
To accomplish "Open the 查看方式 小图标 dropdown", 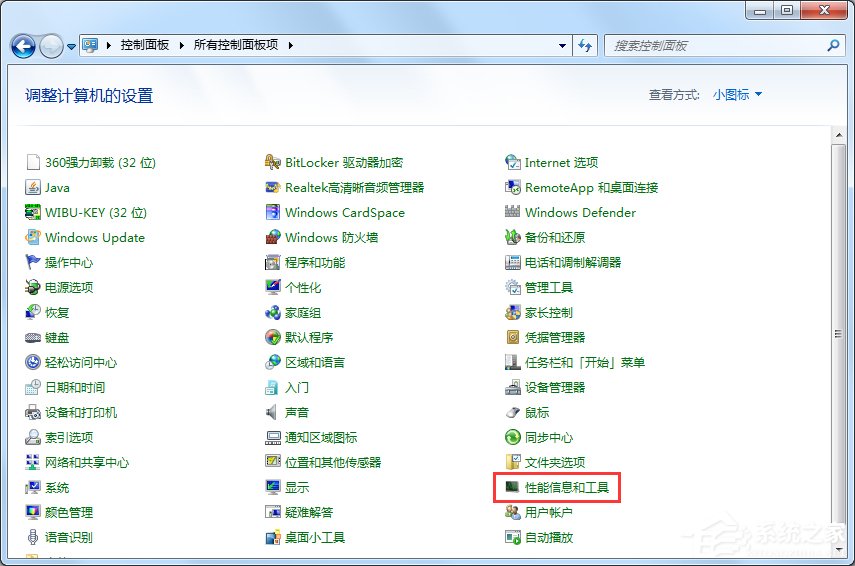I will tap(737, 95).
